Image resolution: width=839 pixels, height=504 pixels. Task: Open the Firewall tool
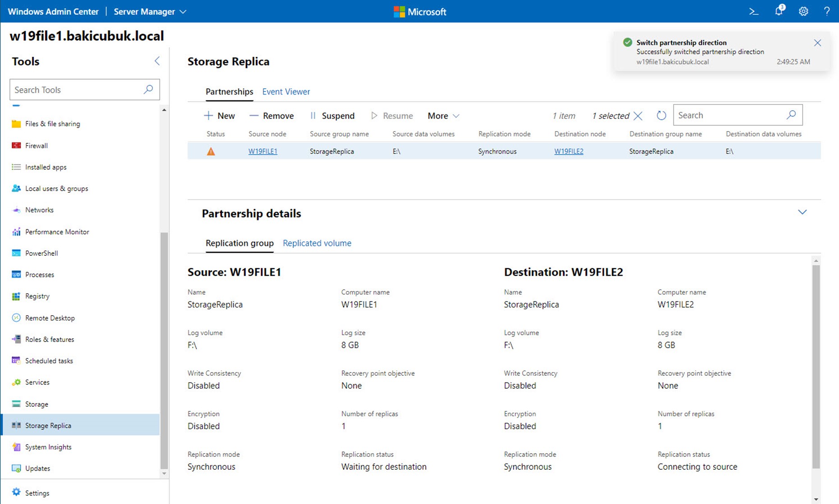click(37, 145)
